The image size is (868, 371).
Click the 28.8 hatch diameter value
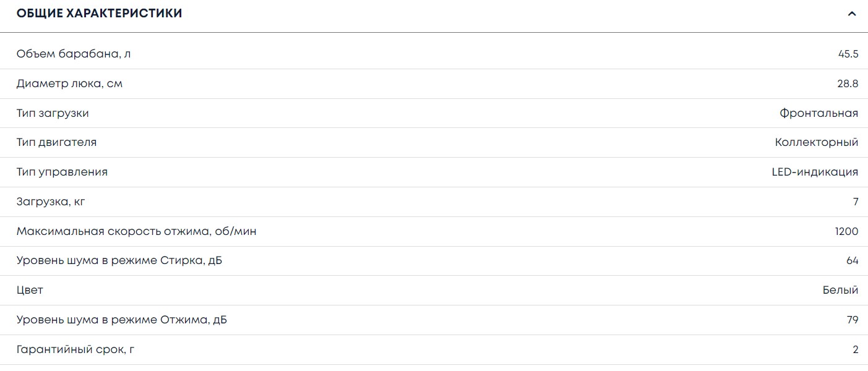pyautogui.click(x=848, y=83)
